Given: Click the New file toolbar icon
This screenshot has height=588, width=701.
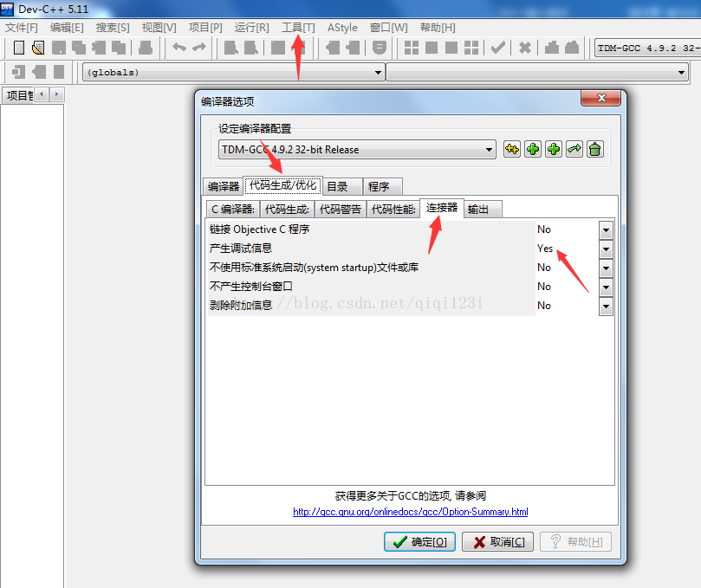Looking at the screenshot, I should click(19, 48).
